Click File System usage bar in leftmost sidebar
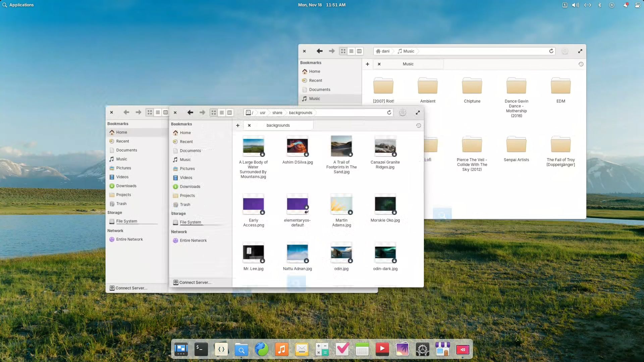This screenshot has width=644, height=362. click(x=137, y=224)
